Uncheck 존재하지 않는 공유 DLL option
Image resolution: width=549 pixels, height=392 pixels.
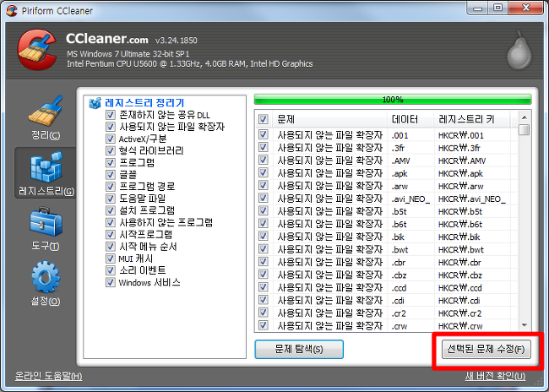point(111,115)
